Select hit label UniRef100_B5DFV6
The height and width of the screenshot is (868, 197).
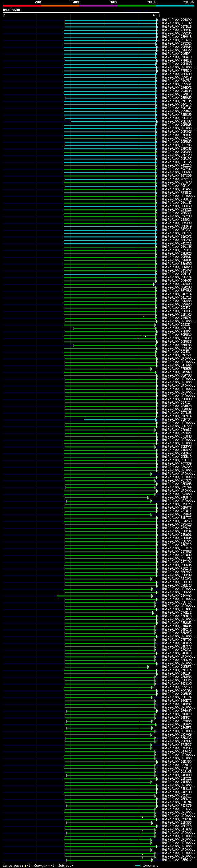click(177, 447)
